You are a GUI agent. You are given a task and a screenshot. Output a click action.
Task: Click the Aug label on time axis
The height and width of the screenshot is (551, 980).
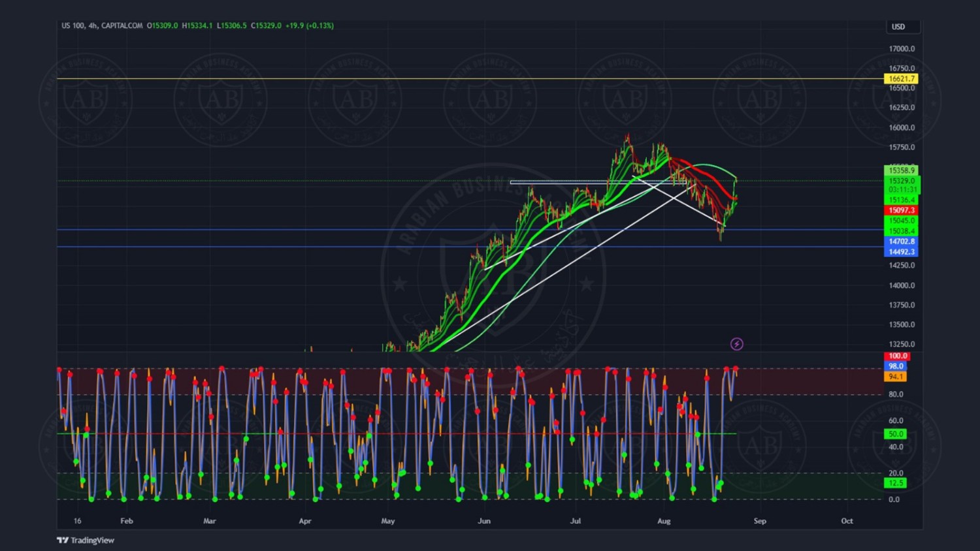(x=664, y=521)
